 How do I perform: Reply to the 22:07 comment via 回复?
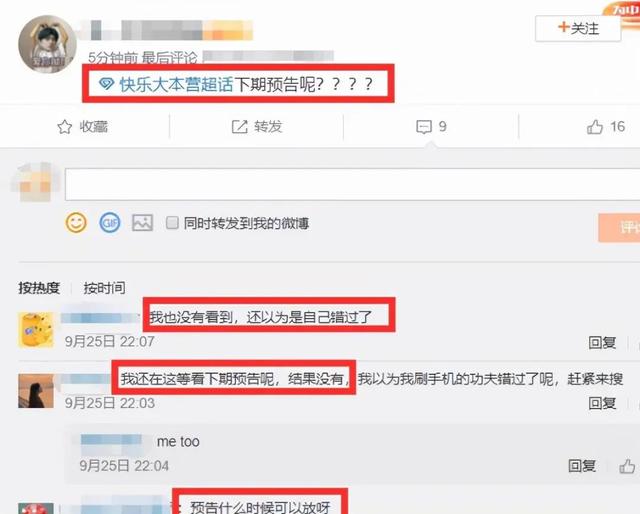tap(602, 342)
